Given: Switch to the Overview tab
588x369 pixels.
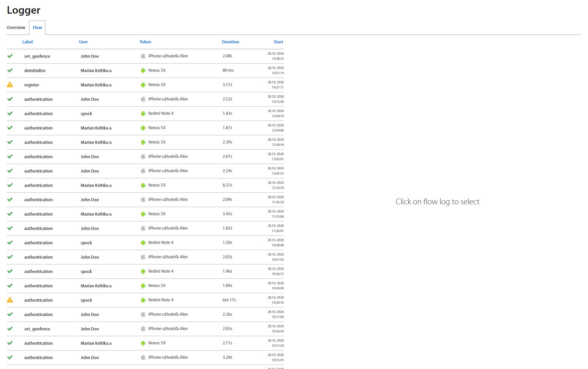Looking at the screenshot, I should (16, 28).
